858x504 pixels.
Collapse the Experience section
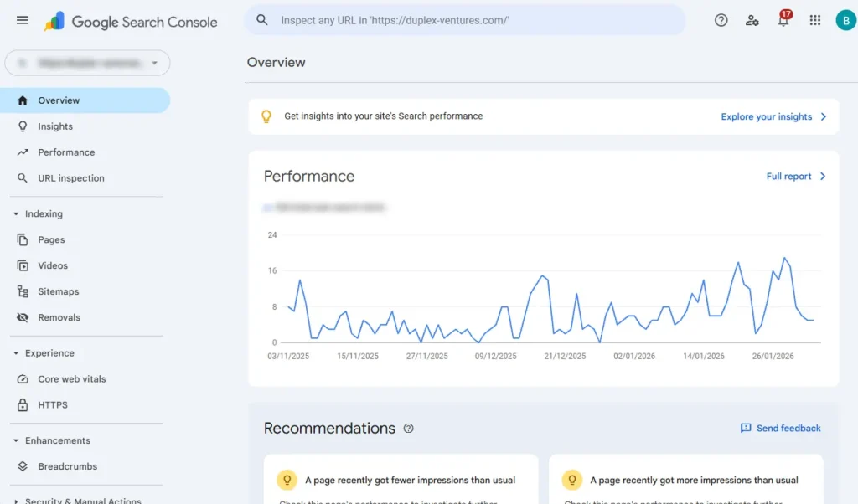[x=18, y=352]
